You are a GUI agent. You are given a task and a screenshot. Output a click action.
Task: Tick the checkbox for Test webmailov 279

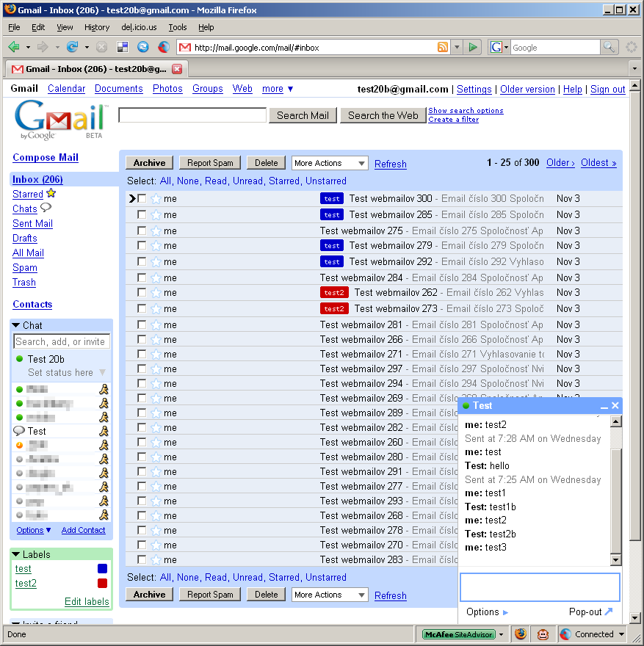(x=142, y=245)
